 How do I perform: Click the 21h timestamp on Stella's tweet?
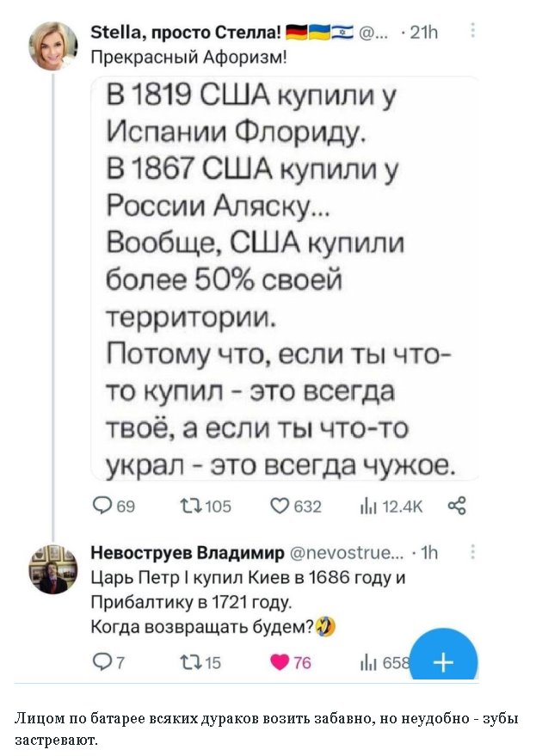coord(425,34)
